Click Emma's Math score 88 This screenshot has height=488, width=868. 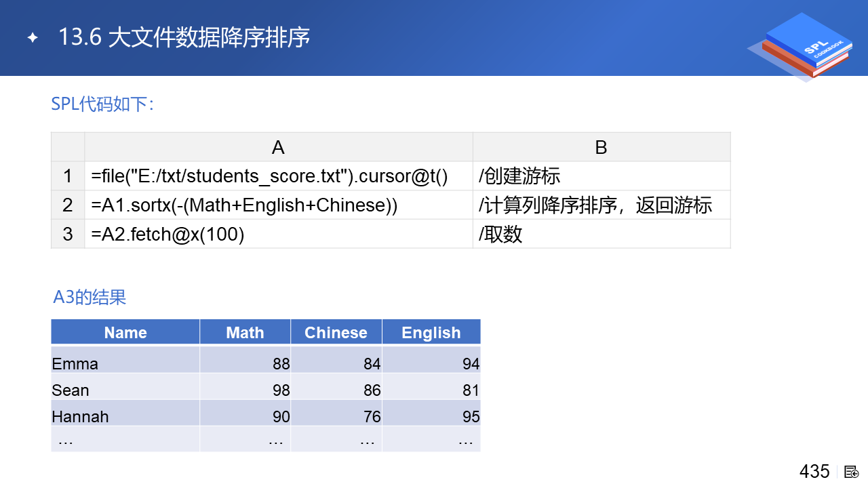pyautogui.click(x=245, y=360)
